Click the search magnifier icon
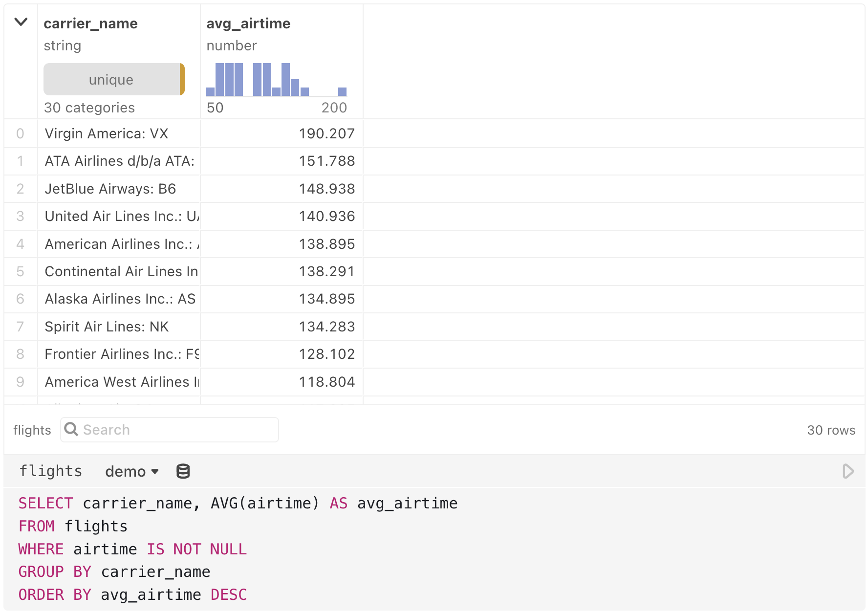868x615 pixels. pos(71,429)
